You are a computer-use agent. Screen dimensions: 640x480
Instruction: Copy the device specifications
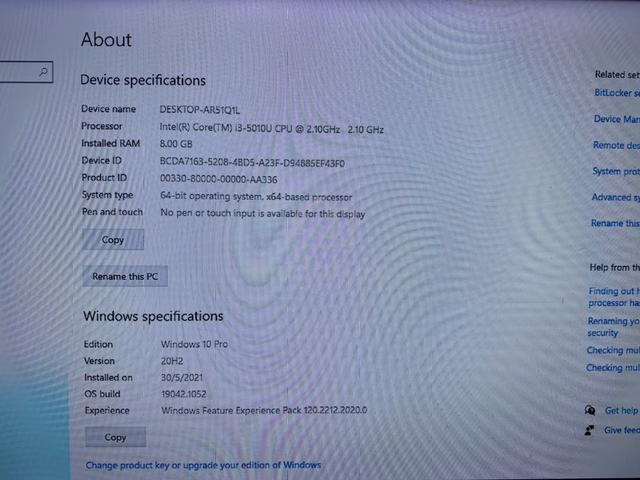[113, 240]
